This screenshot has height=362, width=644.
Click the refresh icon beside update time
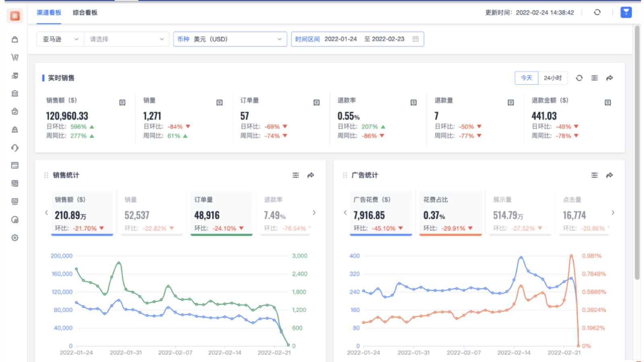[x=597, y=12]
